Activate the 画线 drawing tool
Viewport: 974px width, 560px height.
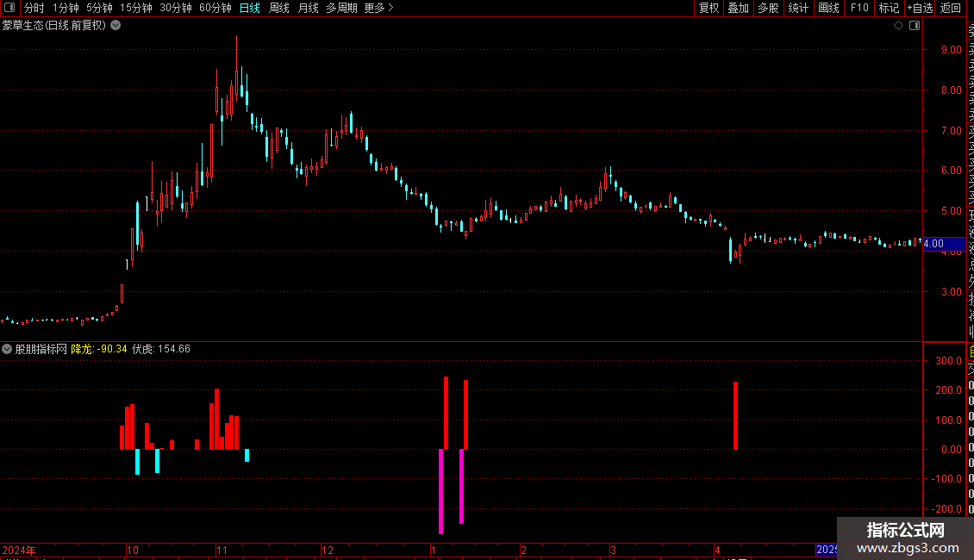tap(828, 8)
